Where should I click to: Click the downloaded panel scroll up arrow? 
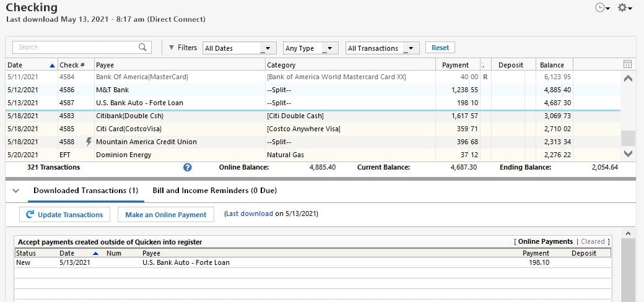(x=628, y=233)
